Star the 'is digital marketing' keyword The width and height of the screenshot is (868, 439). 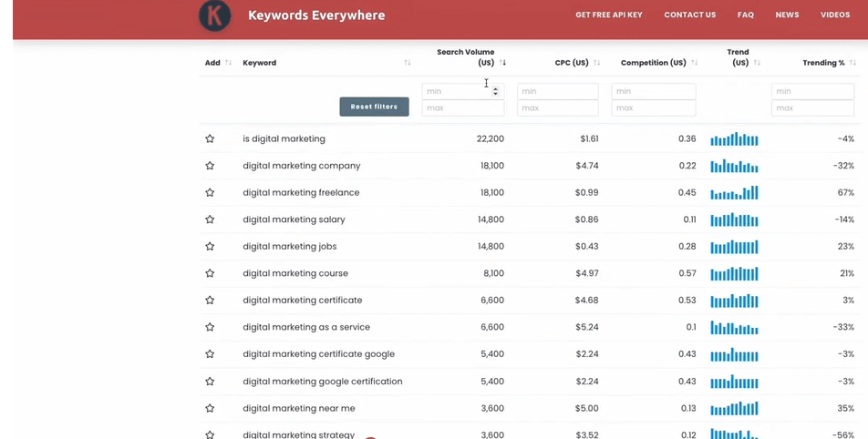(210, 138)
